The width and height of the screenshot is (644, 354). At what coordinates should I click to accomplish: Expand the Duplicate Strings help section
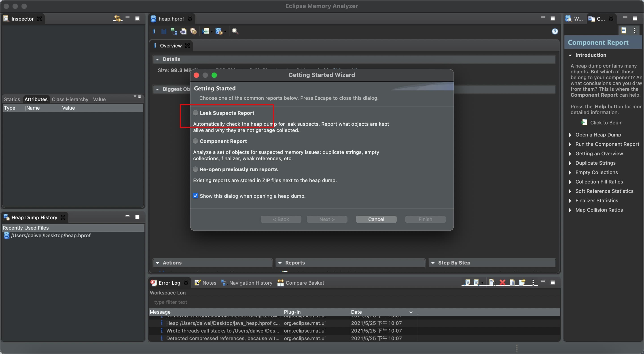(x=595, y=163)
